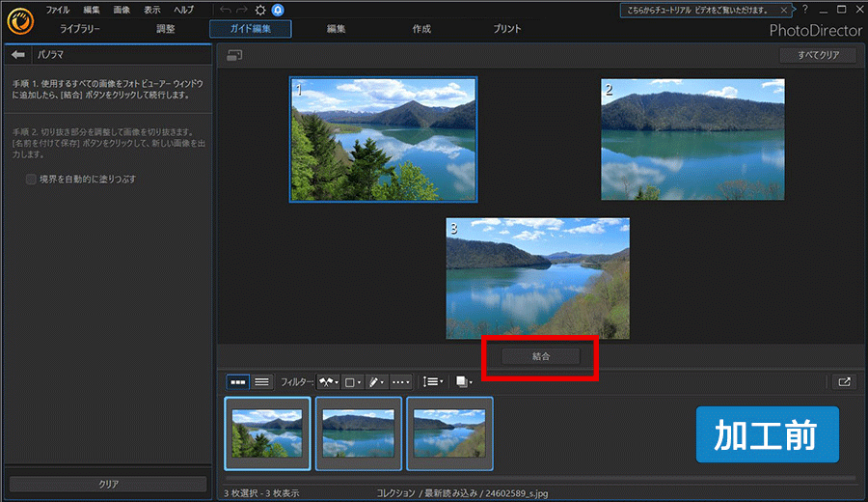
Task: Open preferences with the gear icon
Action: (x=260, y=10)
